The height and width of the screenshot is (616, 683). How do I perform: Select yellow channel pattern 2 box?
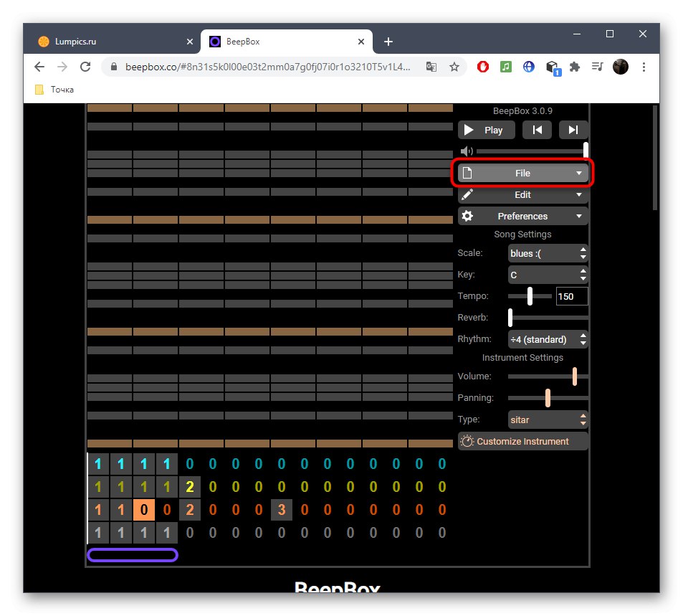point(189,486)
